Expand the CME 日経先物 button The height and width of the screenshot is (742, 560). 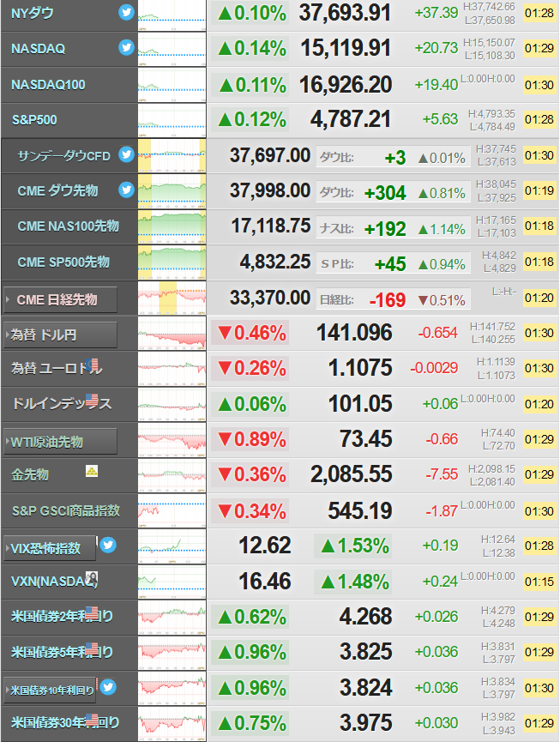point(60,299)
